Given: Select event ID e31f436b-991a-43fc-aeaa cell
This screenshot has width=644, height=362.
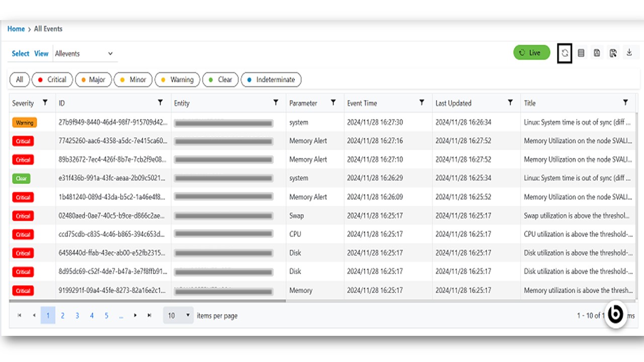Looking at the screenshot, I should pos(113,178).
